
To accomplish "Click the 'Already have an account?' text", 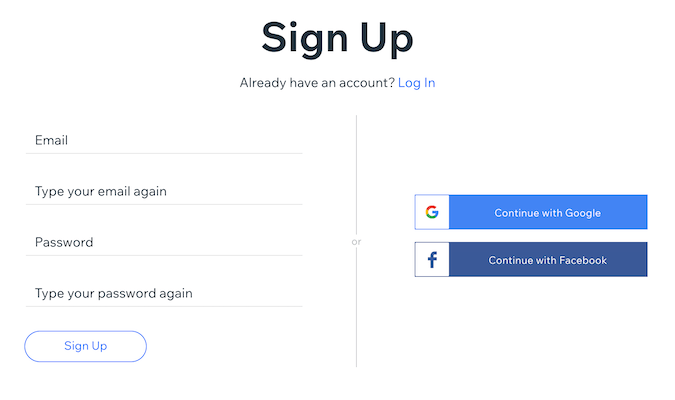I will click(317, 83).
